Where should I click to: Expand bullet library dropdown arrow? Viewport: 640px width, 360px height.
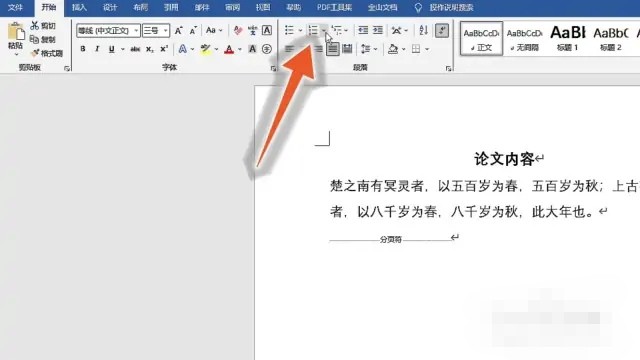300,31
